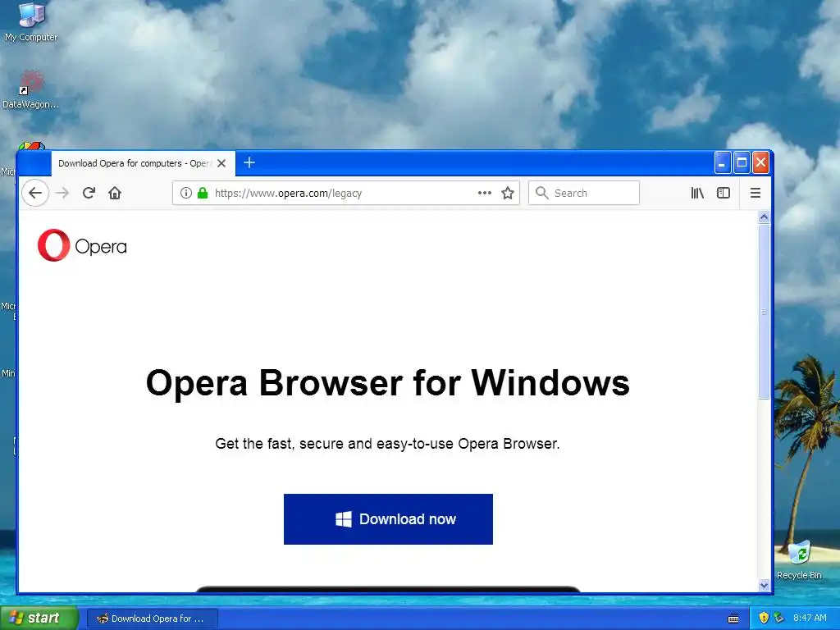The width and height of the screenshot is (840, 630).
Task: Toggle the sidebar view icon
Action: tap(724, 193)
